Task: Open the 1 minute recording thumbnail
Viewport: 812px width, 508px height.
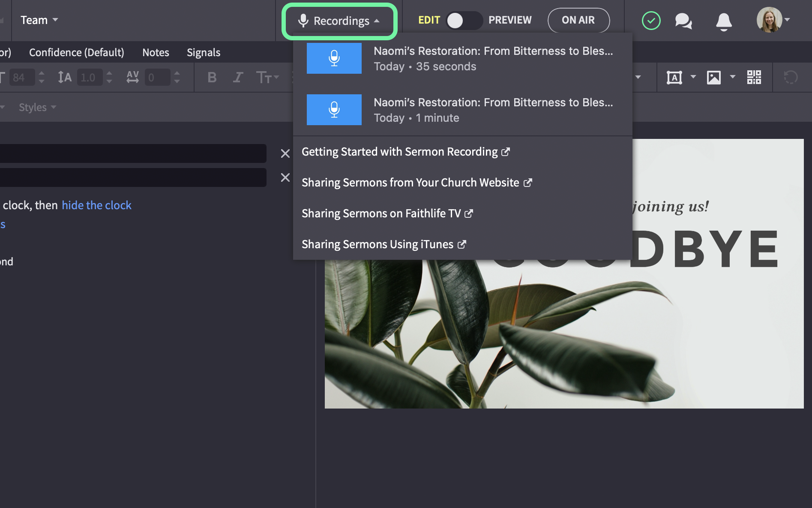Action: pos(334,110)
